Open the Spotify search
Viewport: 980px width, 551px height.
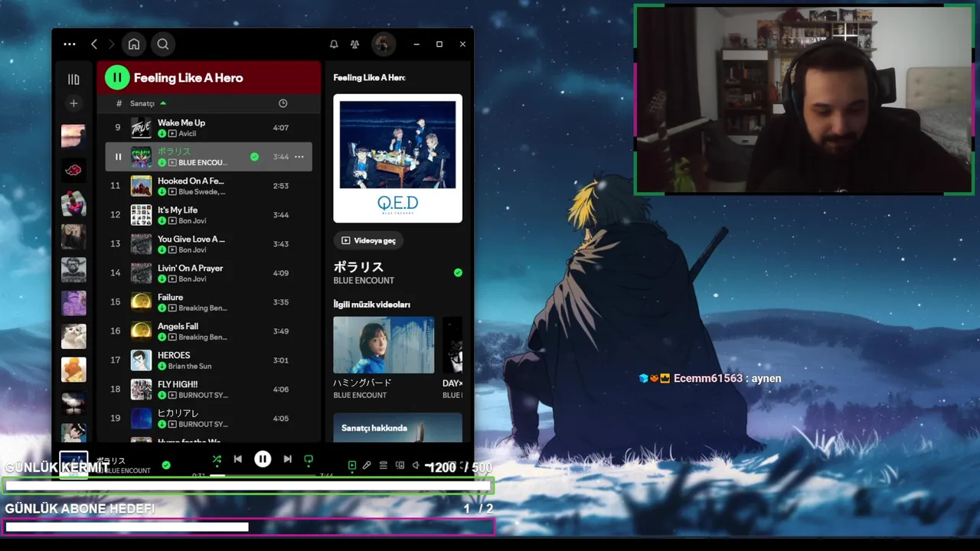(163, 44)
